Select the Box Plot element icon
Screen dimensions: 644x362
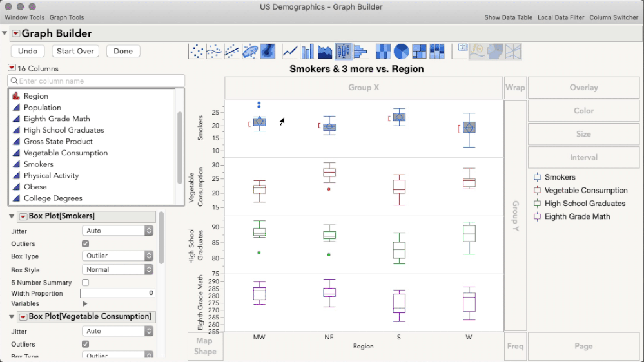(x=343, y=52)
